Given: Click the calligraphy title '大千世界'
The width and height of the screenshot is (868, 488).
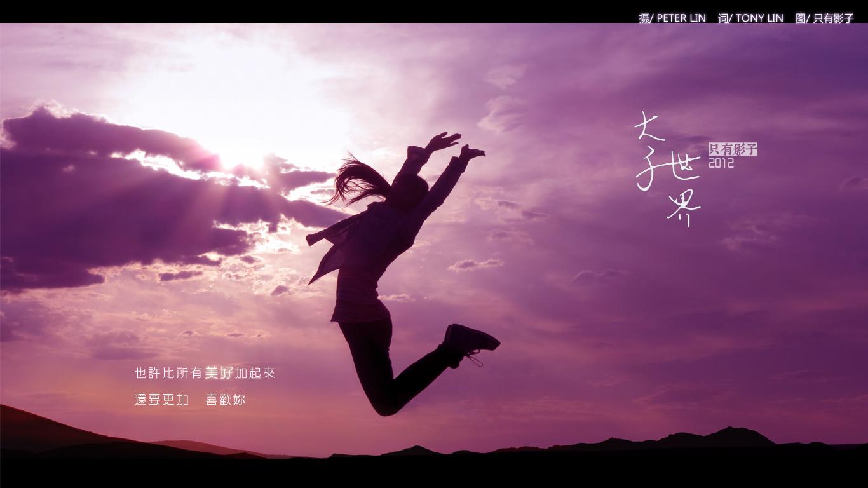Looking at the screenshot, I should [668, 169].
